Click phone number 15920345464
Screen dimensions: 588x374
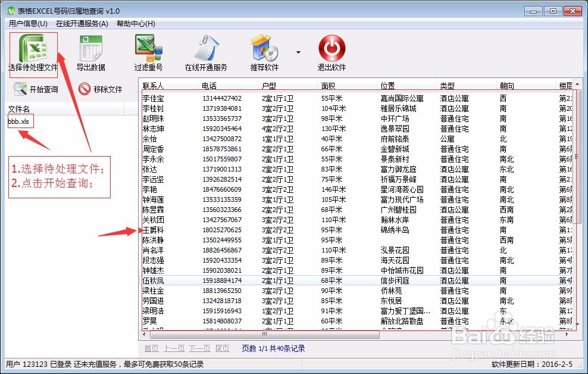click(x=222, y=129)
